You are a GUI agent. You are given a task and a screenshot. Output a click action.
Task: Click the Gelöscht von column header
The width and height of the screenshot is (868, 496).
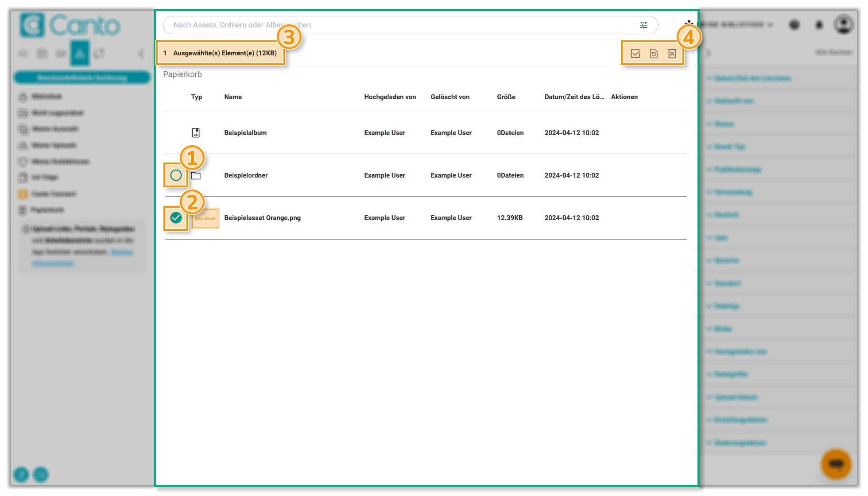450,97
